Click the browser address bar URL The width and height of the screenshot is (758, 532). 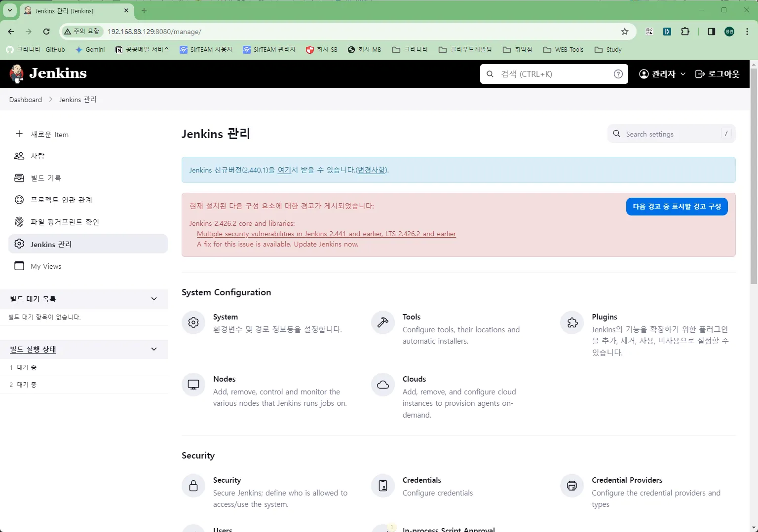(x=154, y=32)
